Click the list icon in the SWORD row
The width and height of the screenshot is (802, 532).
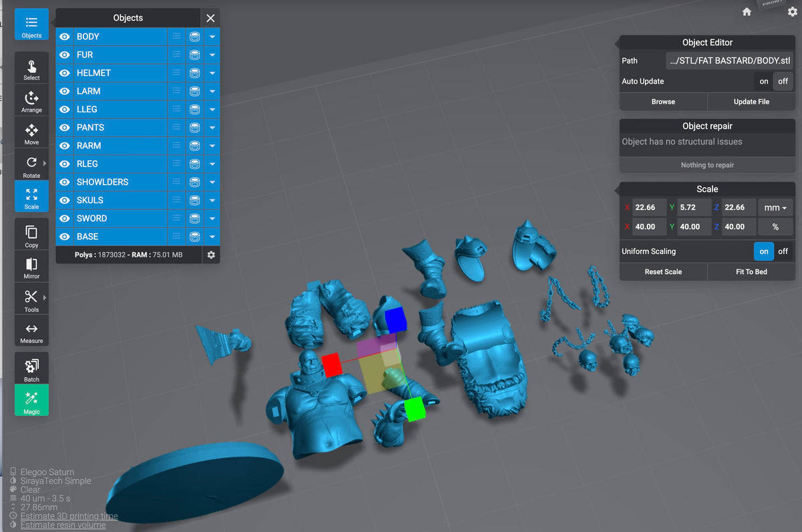click(x=176, y=219)
